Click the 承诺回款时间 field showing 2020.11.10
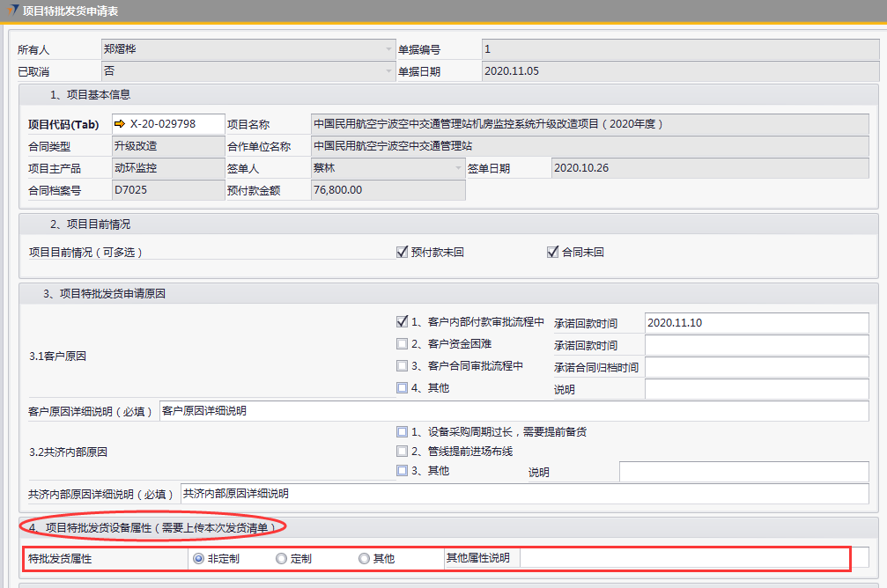Image resolution: width=887 pixels, height=588 pixels. 756,323
